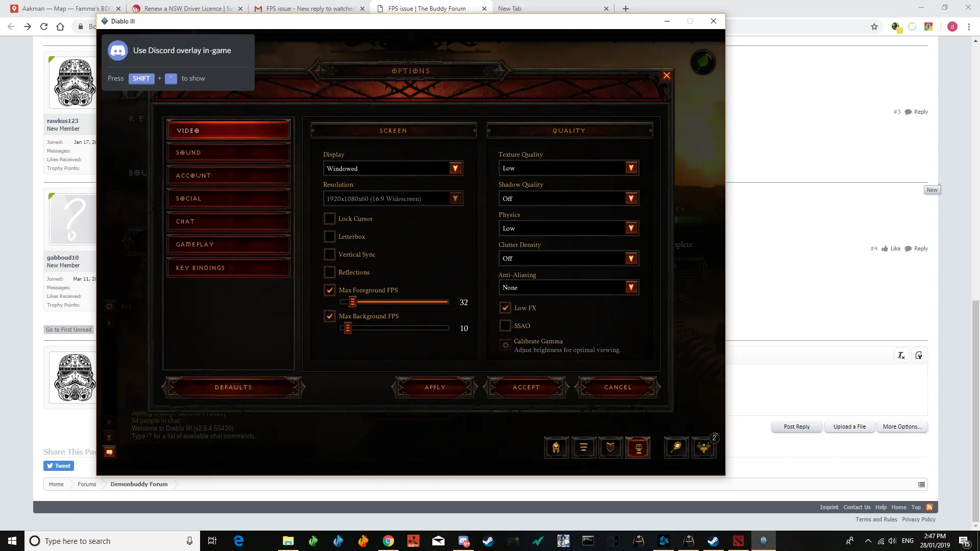The width and height of the screenshot is (980, 551).
Task: Click the RSS feed icon in the forum footer
Action: pyautogui.click(x=929, y=507)
